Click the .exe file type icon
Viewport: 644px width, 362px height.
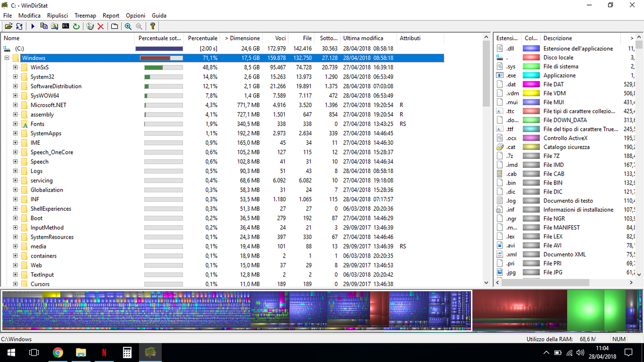tap(500, 75)
